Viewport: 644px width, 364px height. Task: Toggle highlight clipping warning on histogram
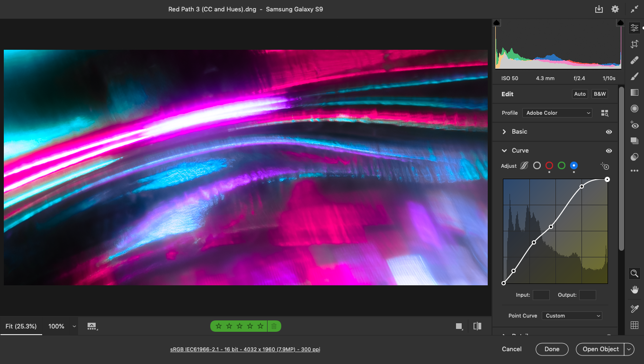pos(620,23)
